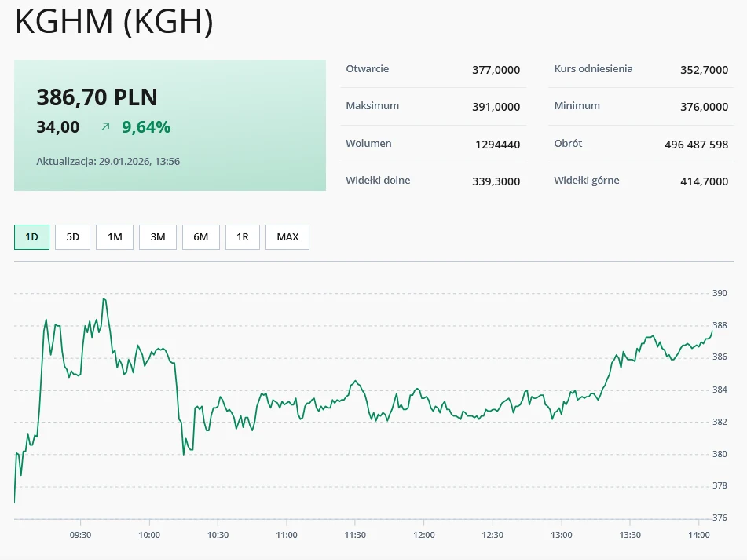Select the 1D chart range tab
The height and width of the screenshot is (560, 747).
(x=31, y=237)
